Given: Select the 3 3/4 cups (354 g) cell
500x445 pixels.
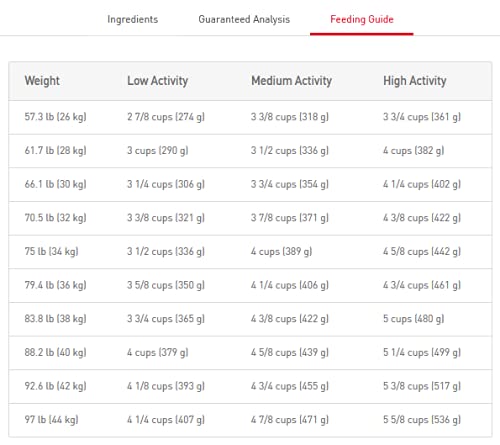Looking at the screenshot, I should click(x=290, y=184).
